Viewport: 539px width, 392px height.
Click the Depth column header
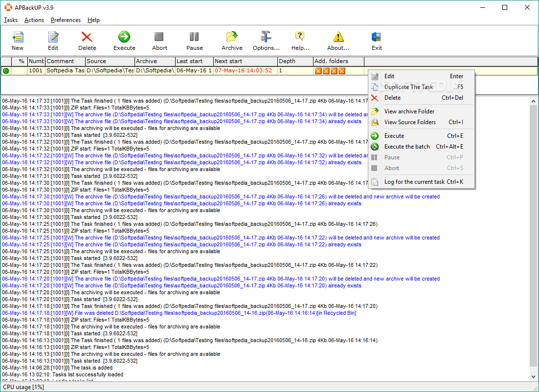[295, 61]
